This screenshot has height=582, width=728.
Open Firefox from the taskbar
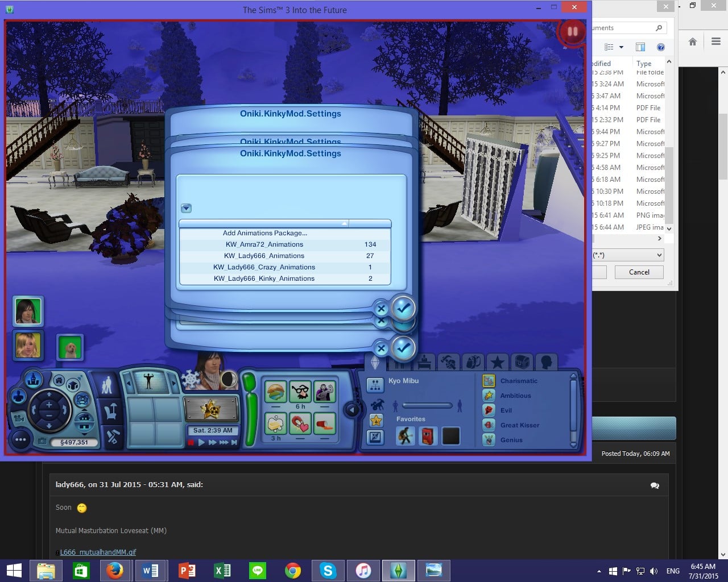pyautogui.click(x=115, y=570)
